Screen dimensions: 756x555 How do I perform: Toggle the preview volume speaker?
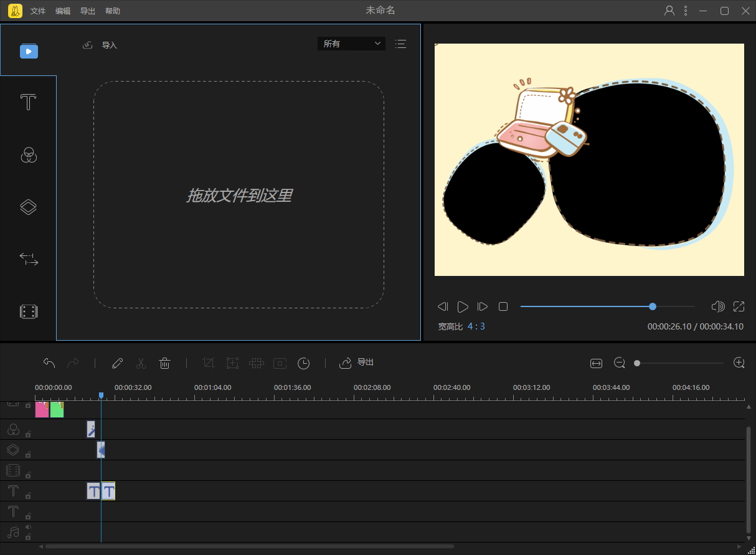[x=718, y=306]
